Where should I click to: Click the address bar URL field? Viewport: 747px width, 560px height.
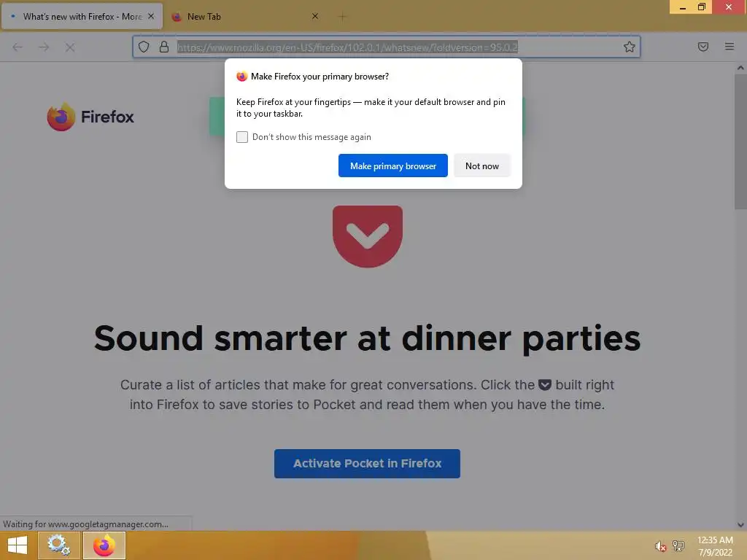pos(387,47)
